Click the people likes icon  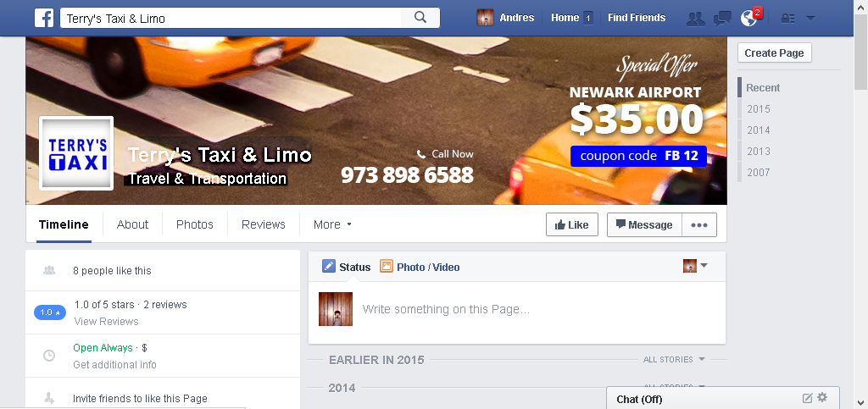pos(49,270)
